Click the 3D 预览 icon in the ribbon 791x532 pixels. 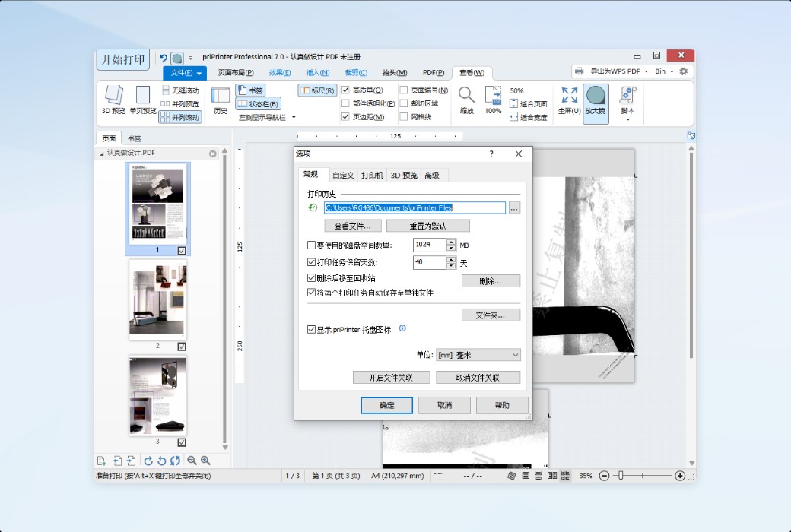pos(113,100)
